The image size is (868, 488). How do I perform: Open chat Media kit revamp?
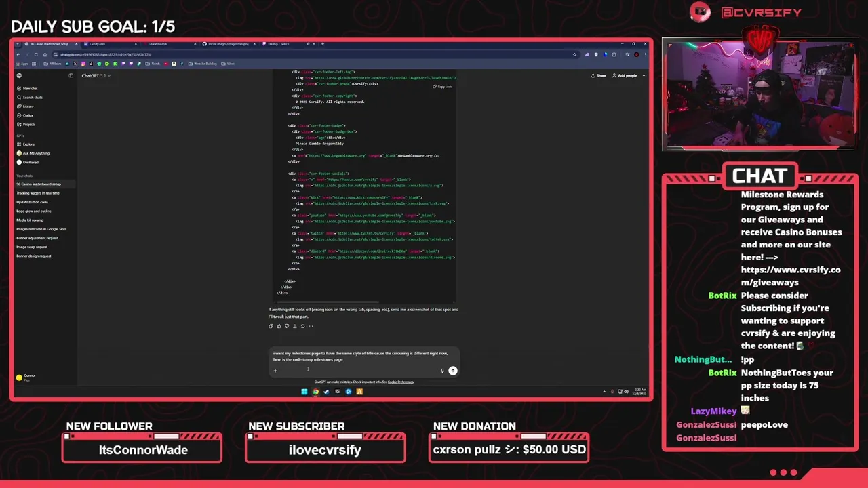coord(30,220)
